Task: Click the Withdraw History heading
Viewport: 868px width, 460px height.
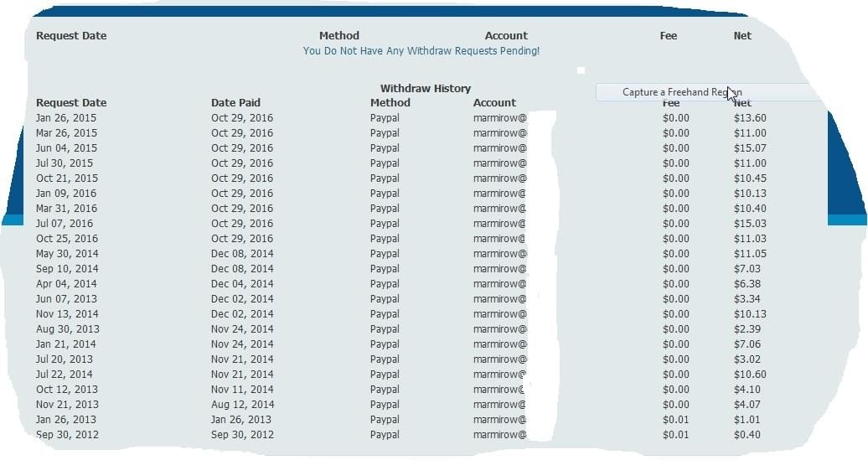Action: click(x=425, y=89)
